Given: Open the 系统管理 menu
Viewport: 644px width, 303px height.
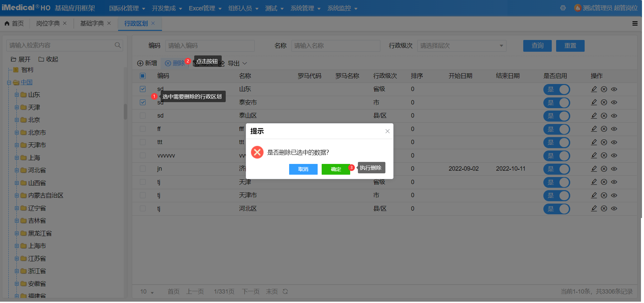Looking at the screenshot, I should click(305, 8).
